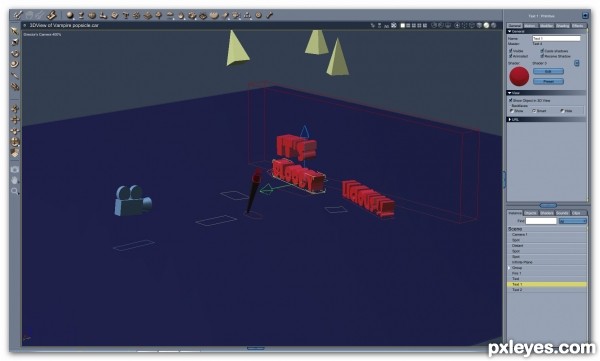Select the sphere primitive icon in top toolbar
This screenshot has width=600, height=361.
click(70, 15)
